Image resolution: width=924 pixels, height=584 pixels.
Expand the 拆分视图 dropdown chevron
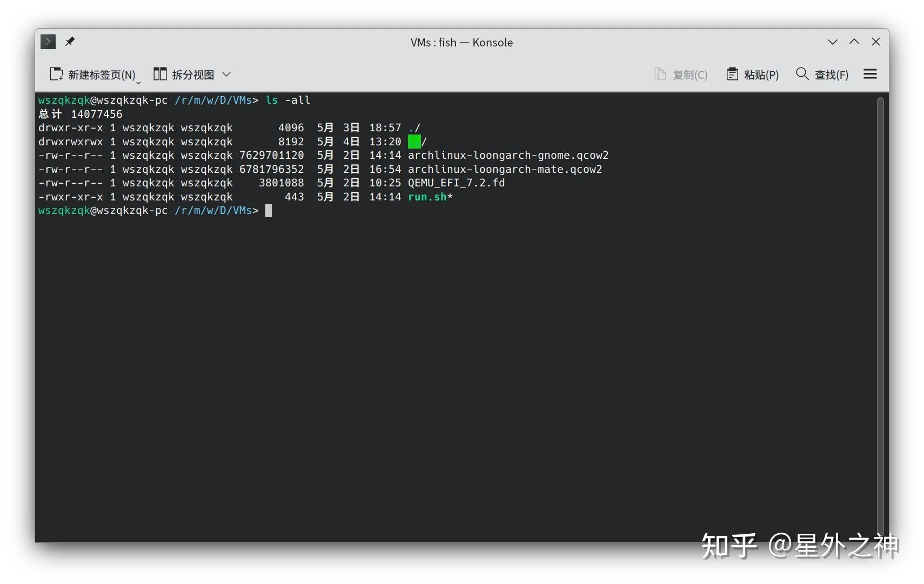(x=226, y=74)
